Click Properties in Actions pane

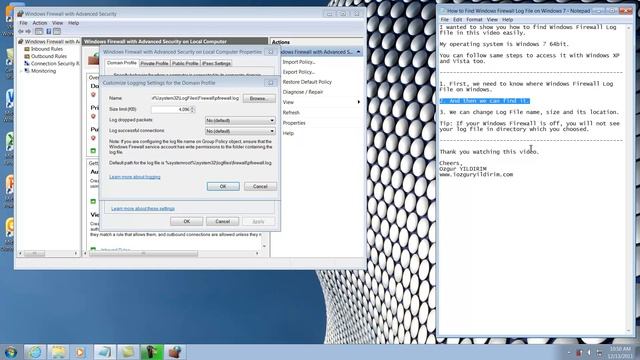click(294, 123)
